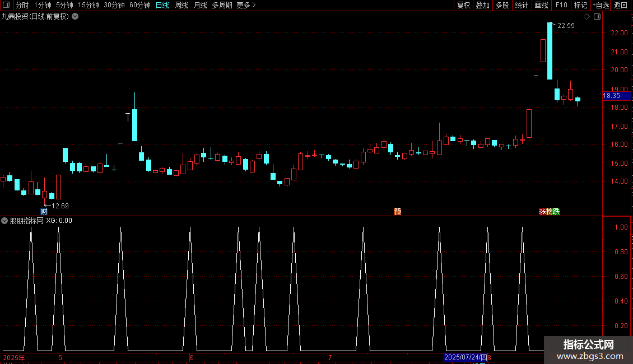633x364 pixels.
Task: Click the 22.00 price axis label
Action: point(619,32)
